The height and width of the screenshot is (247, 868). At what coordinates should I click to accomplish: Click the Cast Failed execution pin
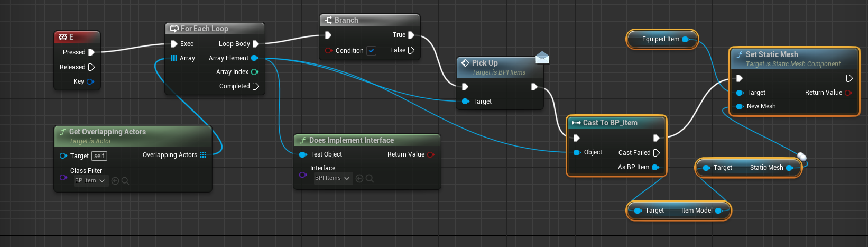(x=657, y=153)
